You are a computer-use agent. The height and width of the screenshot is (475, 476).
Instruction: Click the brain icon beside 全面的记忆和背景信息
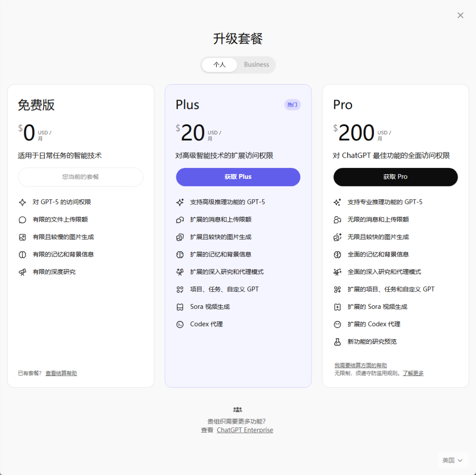tap(337, 255)
